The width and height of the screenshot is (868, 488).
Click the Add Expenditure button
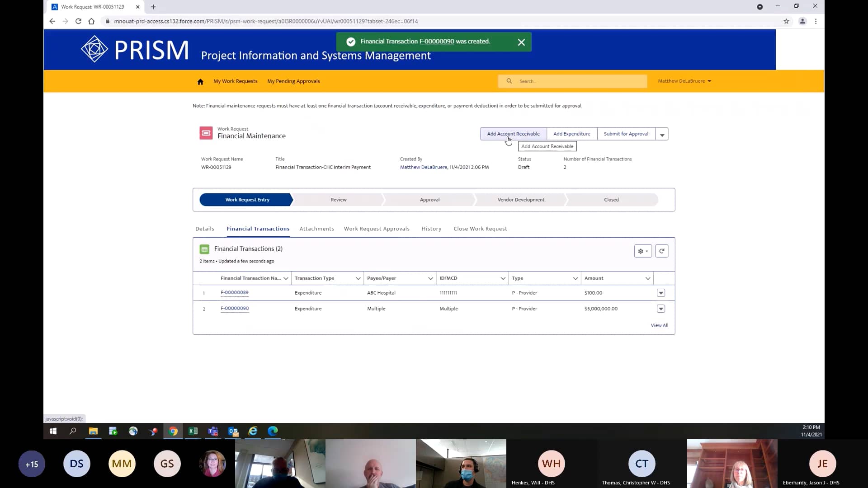pyautogui.click(x=571, y=134)
